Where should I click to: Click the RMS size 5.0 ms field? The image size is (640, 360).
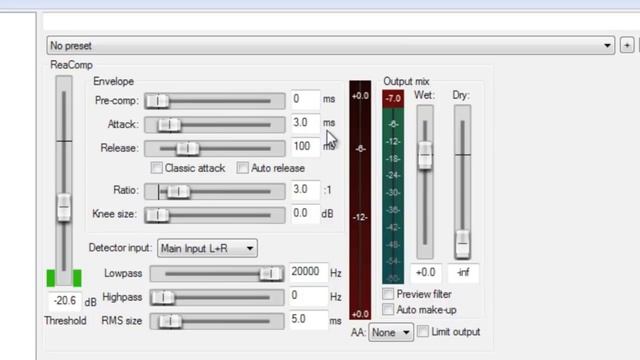click(x=308, y=319)
